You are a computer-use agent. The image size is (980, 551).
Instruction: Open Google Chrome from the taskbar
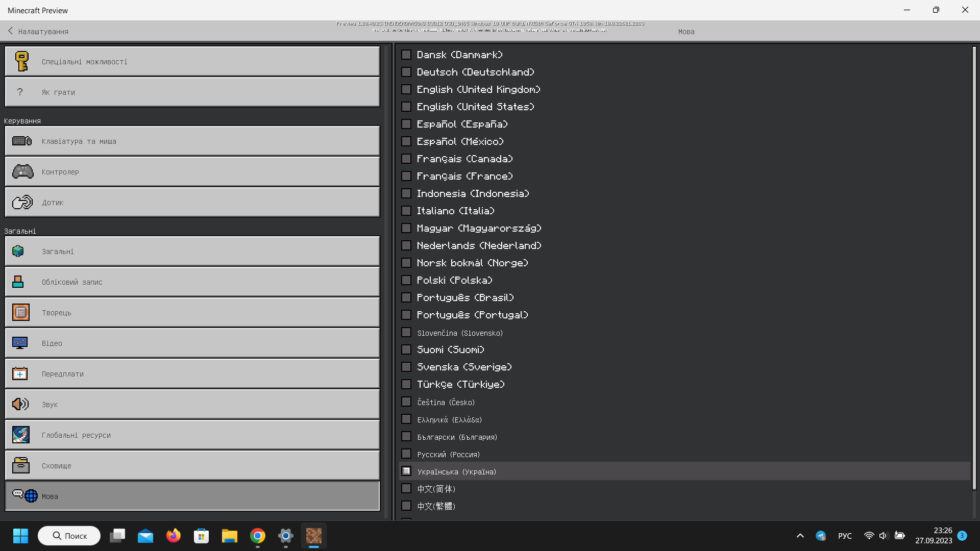click(258, 536)
